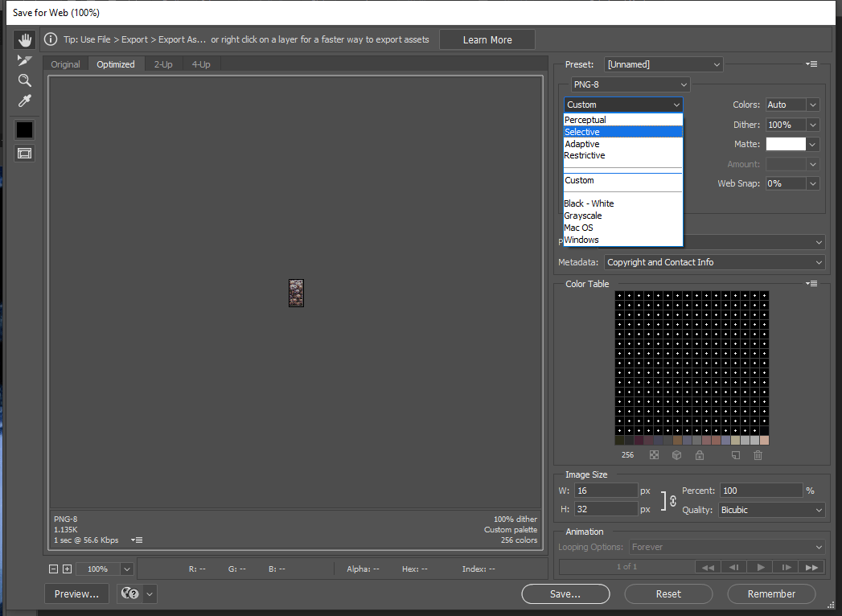842x616 pixels.
Task: Lock selected color with padlock icon
Action: tap(700, 455)
